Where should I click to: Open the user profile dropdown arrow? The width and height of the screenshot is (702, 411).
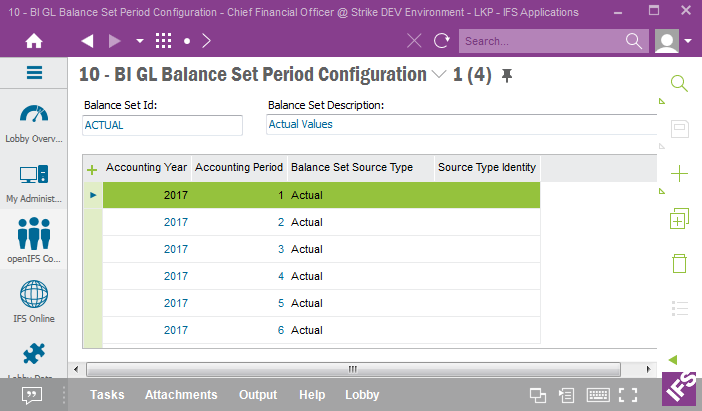coord(690,41)
